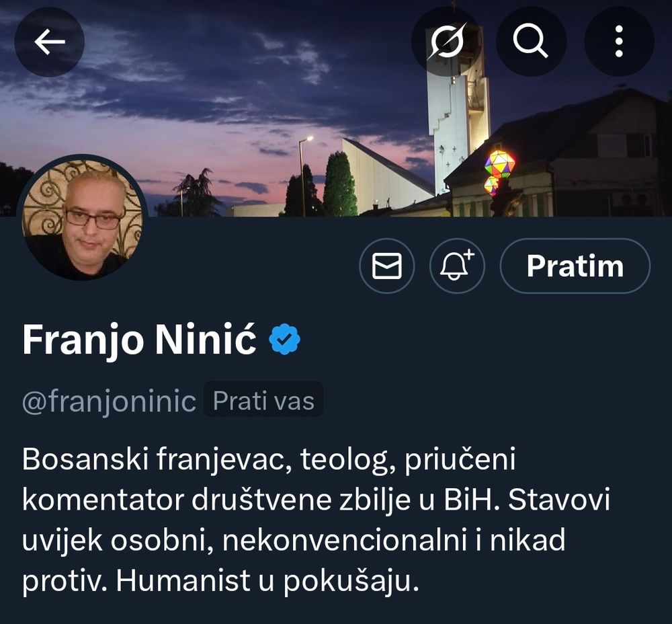The height and width of the screenshot is (624, 672).
Task: Tap the word BiH in the bio
Action: 472,500
